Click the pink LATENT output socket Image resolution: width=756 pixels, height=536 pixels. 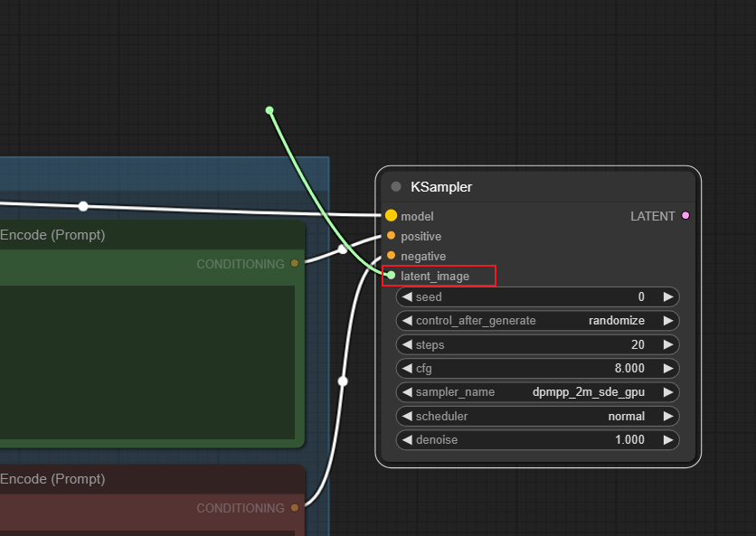click(x=685, y=215)
